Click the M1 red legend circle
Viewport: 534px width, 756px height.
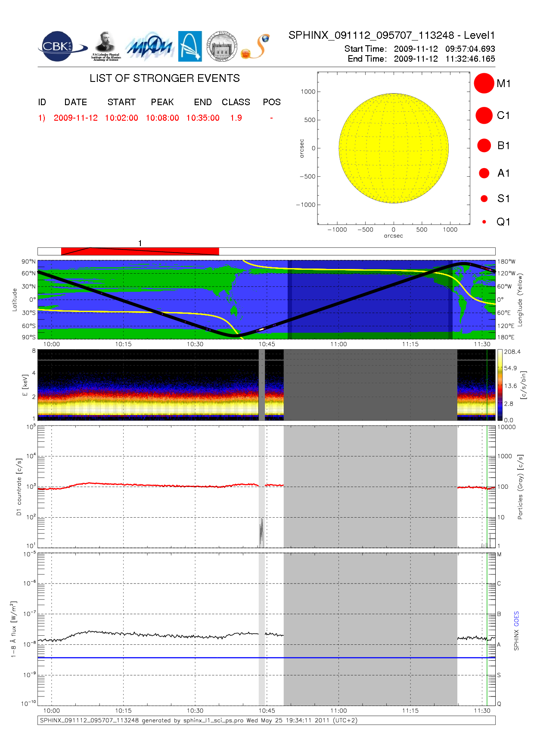484,83
